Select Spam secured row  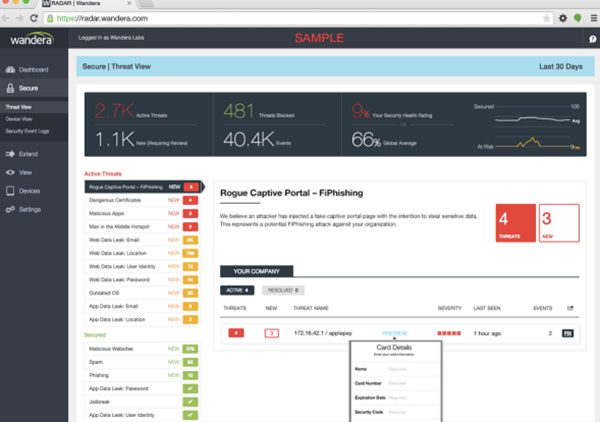[142, 362]
